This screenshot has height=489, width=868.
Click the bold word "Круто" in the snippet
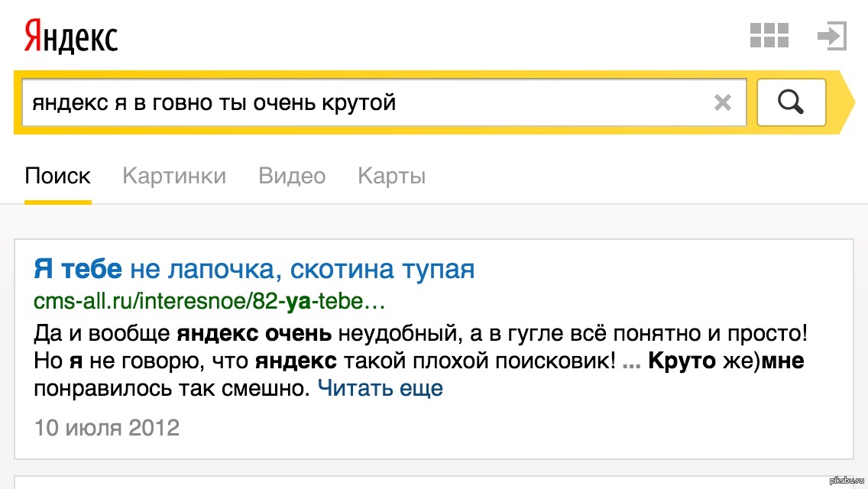click(x=682, y=361)
